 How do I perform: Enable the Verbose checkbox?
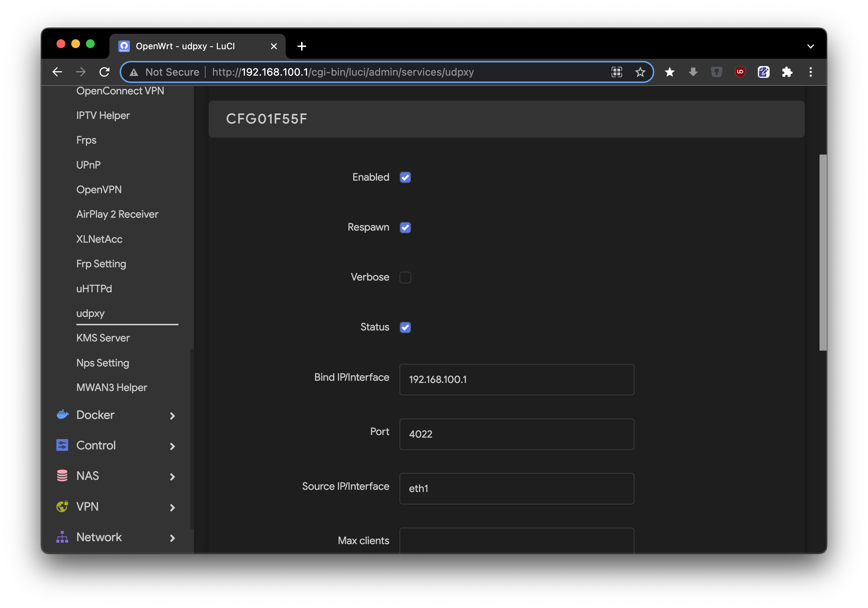point(405,277)
